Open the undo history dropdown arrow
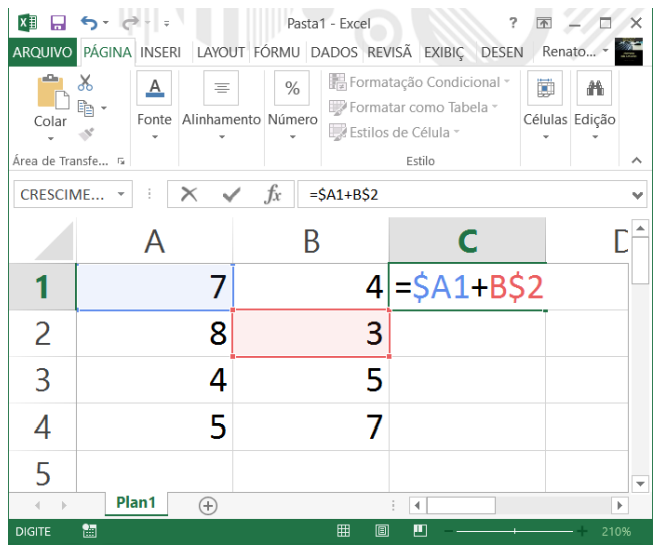The height and width of the screenshot is (550, 660). [105, 23]
